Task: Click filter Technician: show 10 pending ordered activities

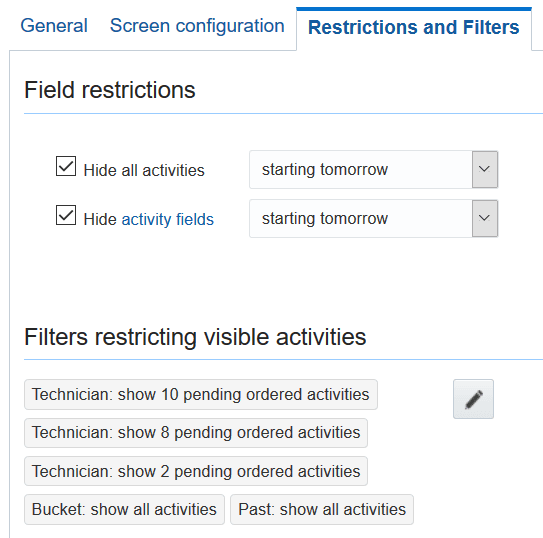Action: (x=201, y=395)
